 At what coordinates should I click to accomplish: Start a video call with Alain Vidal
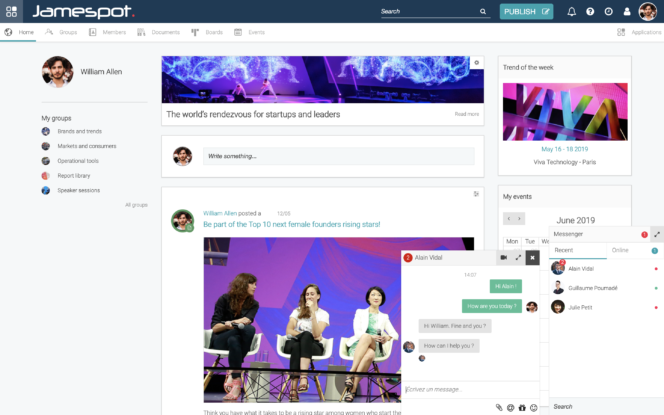click(503, 257)
